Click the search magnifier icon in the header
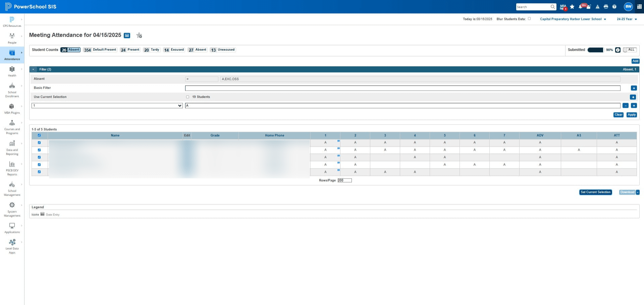This screenshot has height=305, width=644. 552,7
